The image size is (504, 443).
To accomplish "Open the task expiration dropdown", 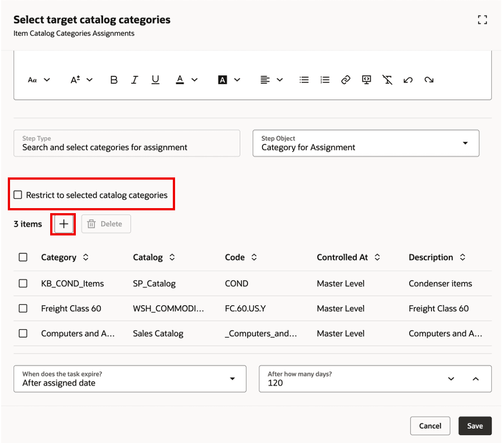I will (235, 379).
